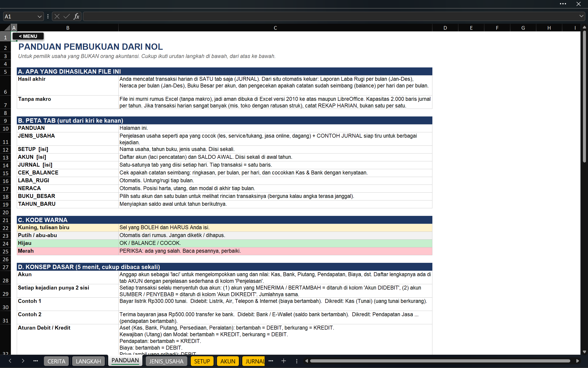Click the 'Aturan Debit / Kredit' cell

coord(68,339)
